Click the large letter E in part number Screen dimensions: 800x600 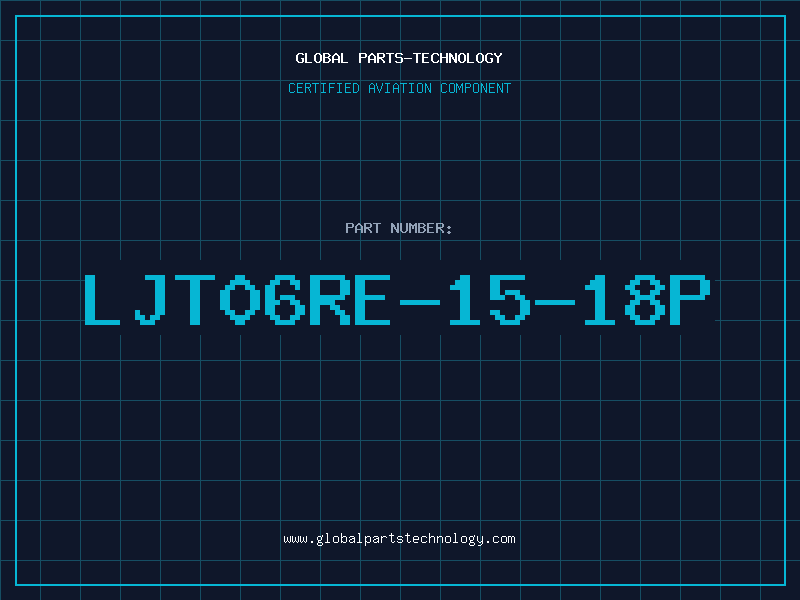coord(372,299)
